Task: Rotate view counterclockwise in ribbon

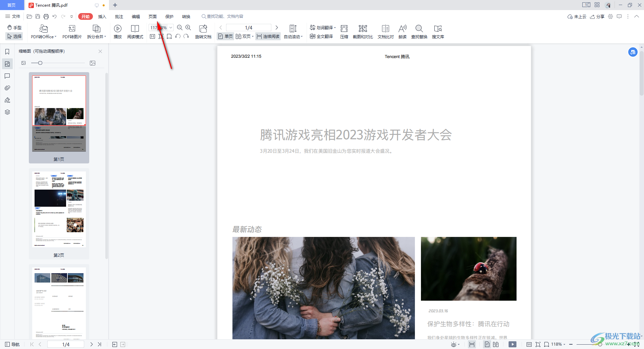Action: [178, 36]
